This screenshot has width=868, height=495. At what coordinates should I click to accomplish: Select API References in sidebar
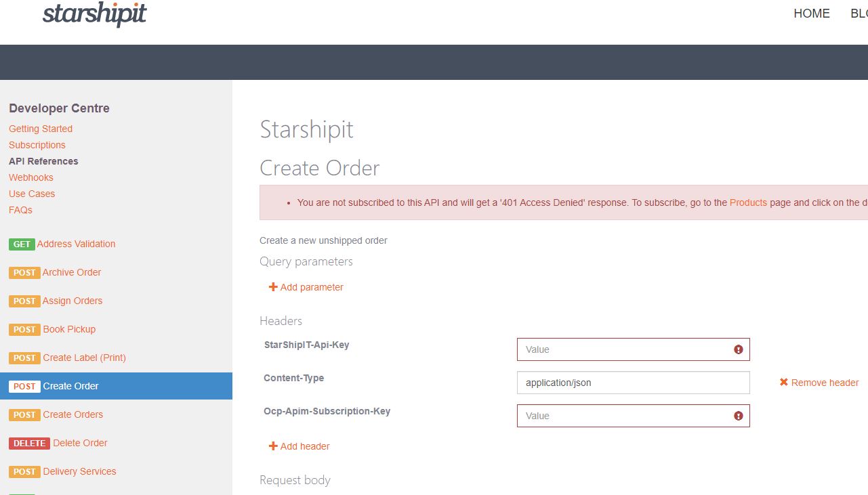(x=43, y=161)
